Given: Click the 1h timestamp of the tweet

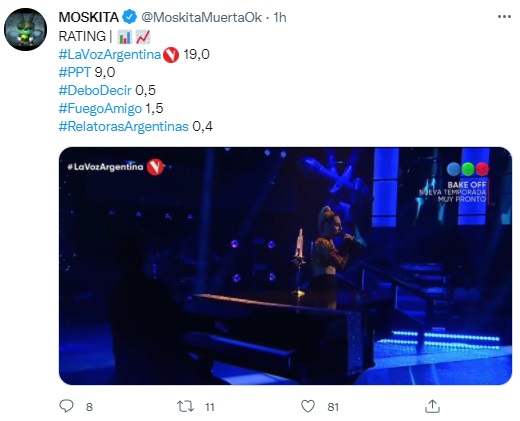Looking at the screenshot, I should 280,17.
